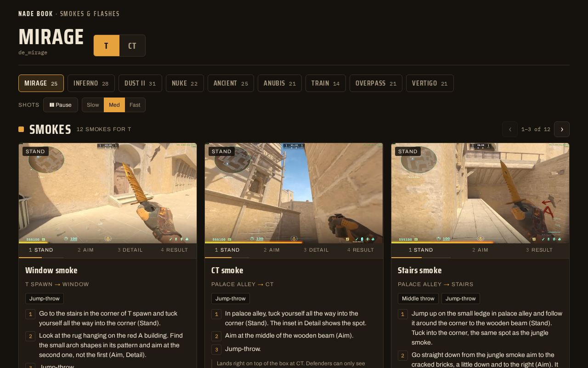Click the CT smoke screenshot

[294, 193]
